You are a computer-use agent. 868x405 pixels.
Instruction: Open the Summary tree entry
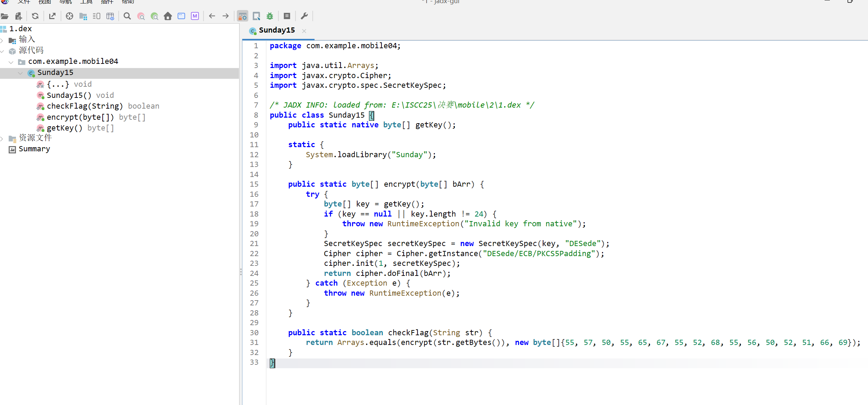[x=34, y=149]
